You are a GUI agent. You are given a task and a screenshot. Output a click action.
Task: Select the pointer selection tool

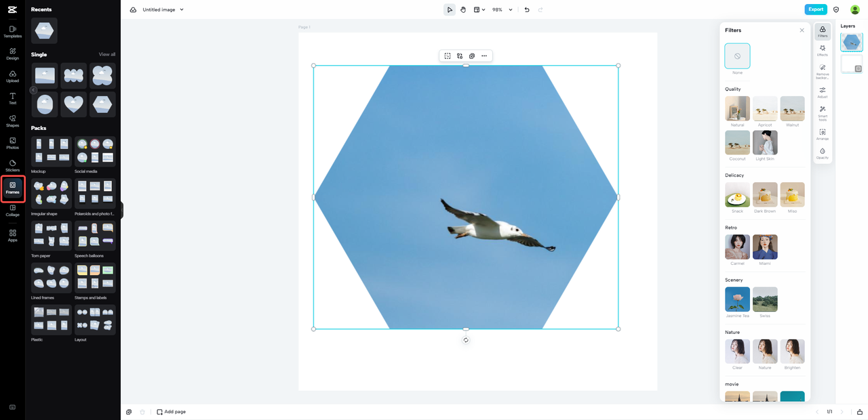click(450, 9)
